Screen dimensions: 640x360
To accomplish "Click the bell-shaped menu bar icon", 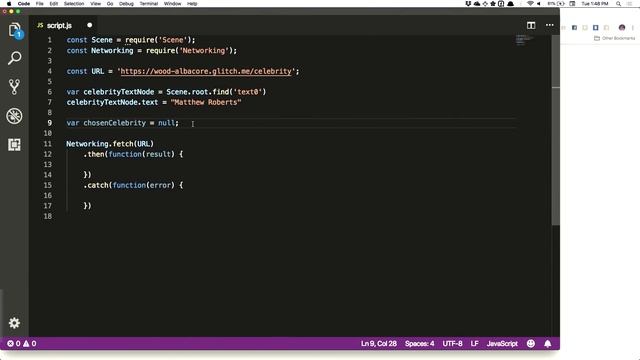I will 510,4.
